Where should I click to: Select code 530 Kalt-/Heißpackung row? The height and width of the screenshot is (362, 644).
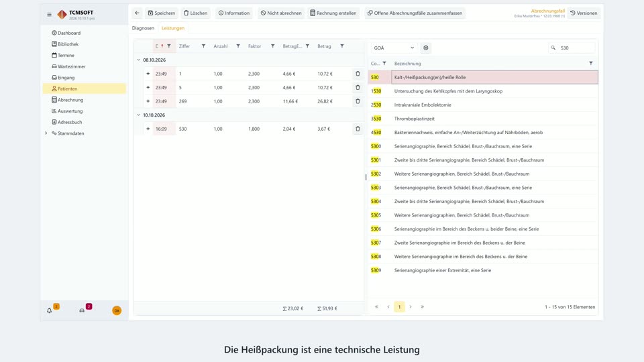pyautogui.click(x=483, y=77)
